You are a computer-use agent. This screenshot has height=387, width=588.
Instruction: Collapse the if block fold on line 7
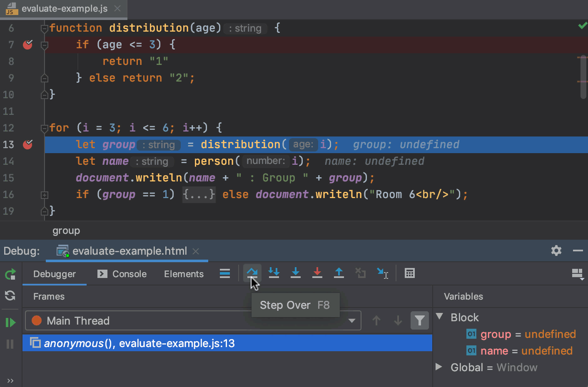point(45,45)
